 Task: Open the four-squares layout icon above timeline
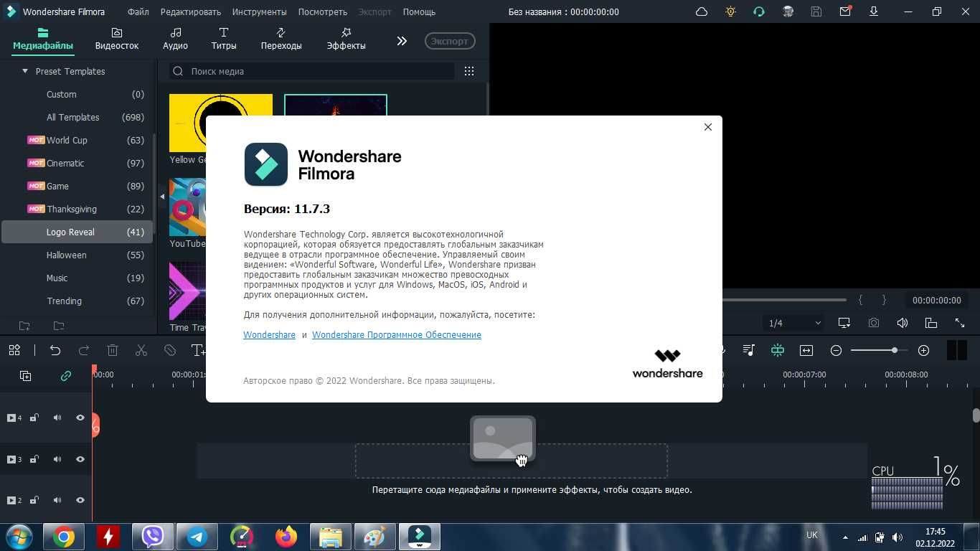pos(14,350)
